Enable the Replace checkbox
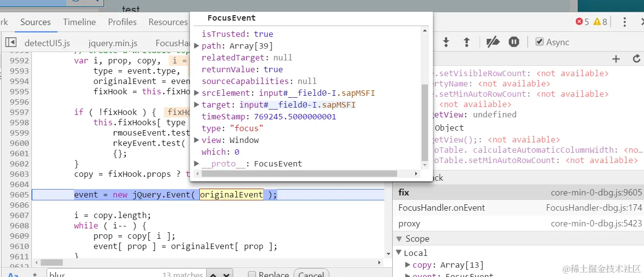This screenshot has height=277, width=644. coord(252,275)
